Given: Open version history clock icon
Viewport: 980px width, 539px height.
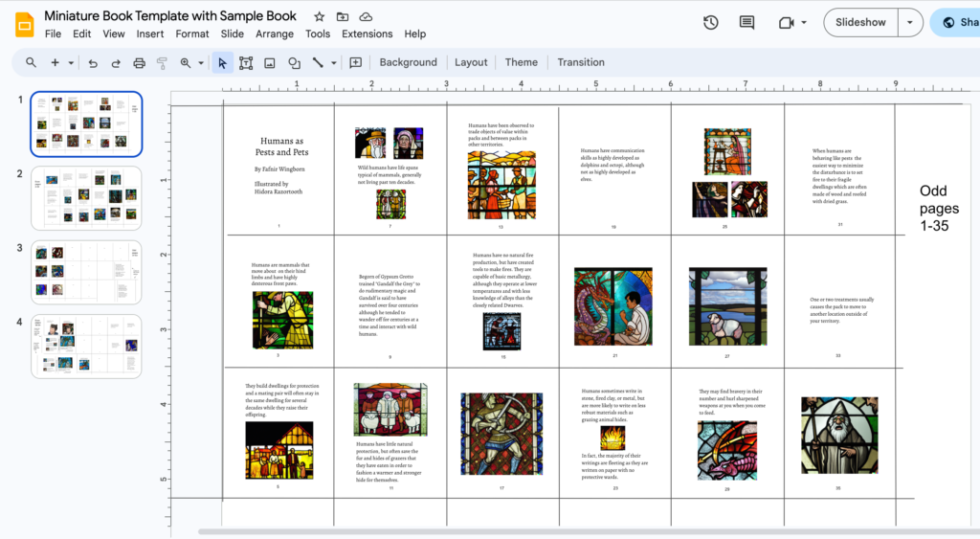Looking at the screenshot, I should (711, 23).
